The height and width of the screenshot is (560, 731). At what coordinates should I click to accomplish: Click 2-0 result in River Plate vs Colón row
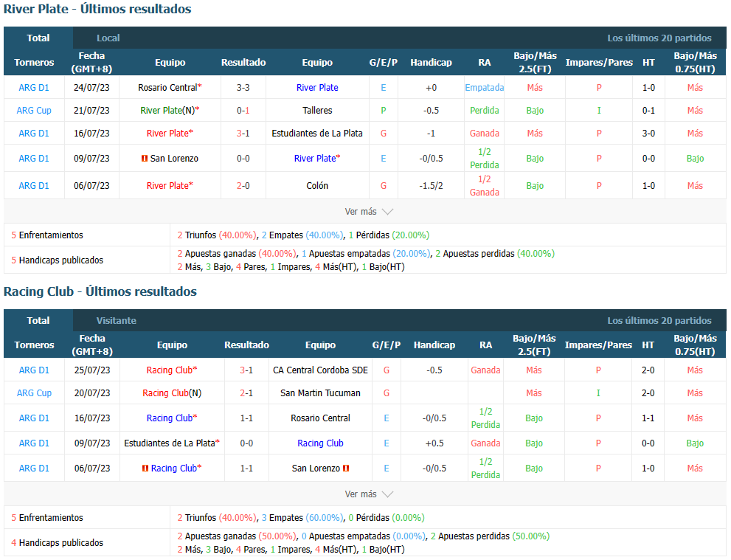tap(243, 186)
